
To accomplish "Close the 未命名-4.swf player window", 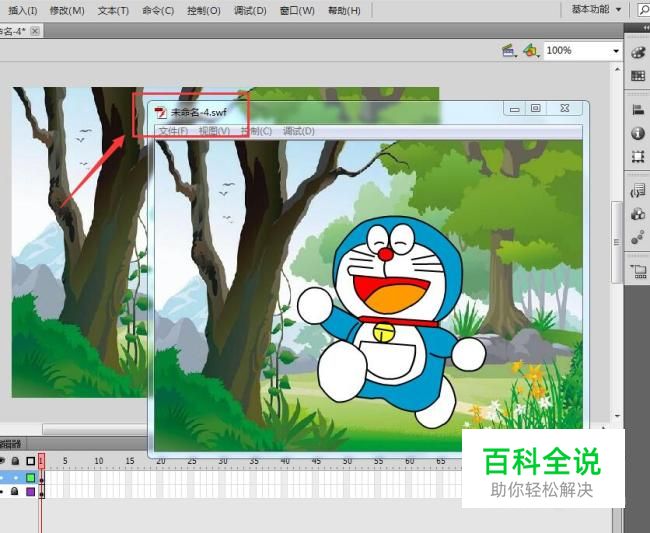I will (565, 109).
